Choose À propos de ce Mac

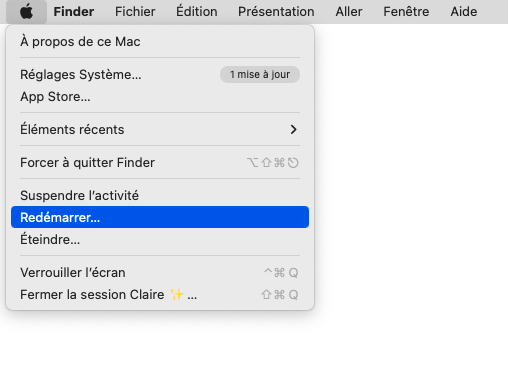[160, 42]
